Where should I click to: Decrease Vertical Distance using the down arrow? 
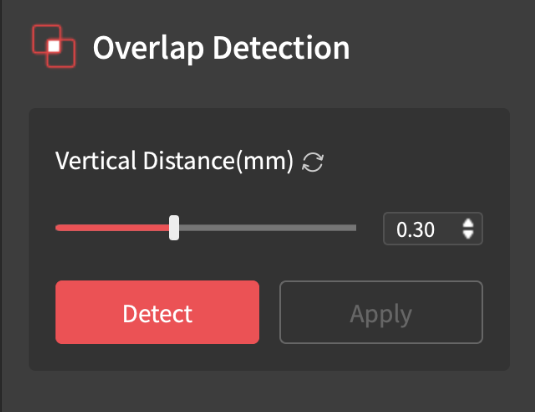(468, 235)
